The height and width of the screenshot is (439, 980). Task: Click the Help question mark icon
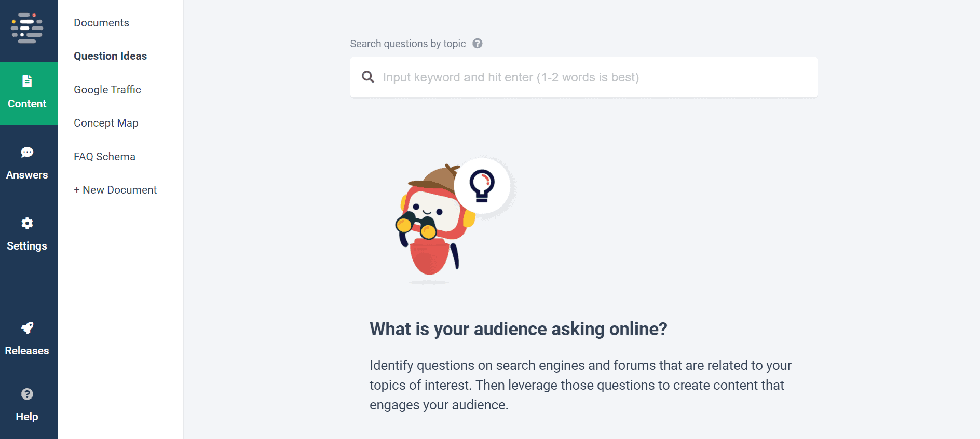[x=27, y=394]
